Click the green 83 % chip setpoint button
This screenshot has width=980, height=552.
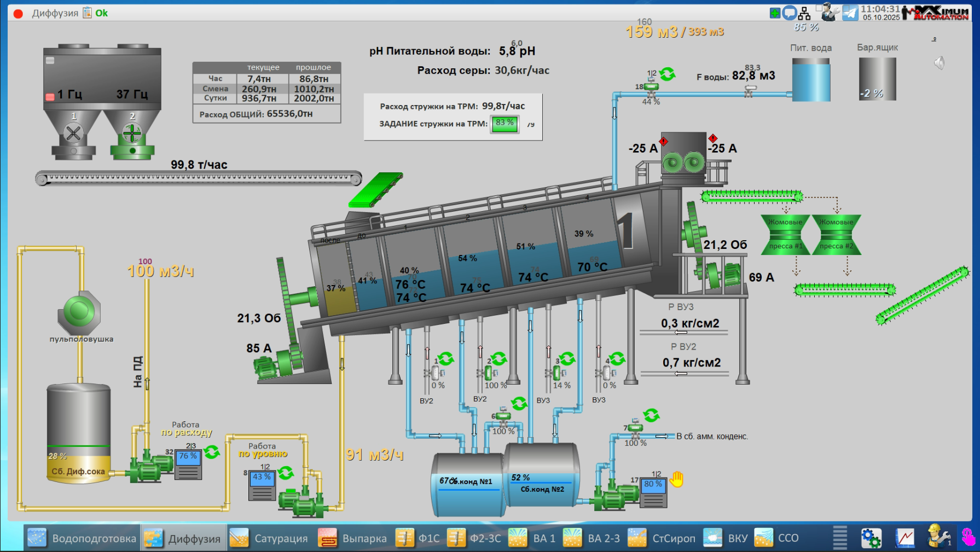click(505, 124)
